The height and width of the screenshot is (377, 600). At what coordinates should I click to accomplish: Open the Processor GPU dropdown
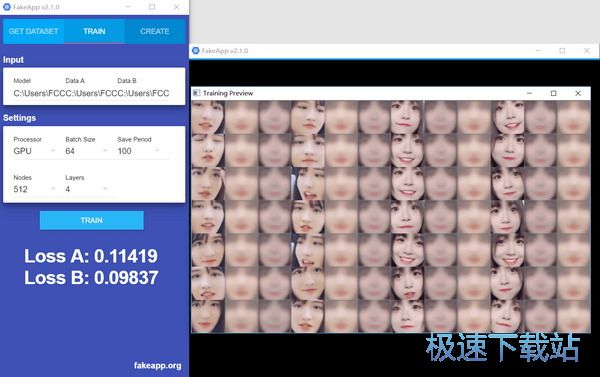click(34, 151)
